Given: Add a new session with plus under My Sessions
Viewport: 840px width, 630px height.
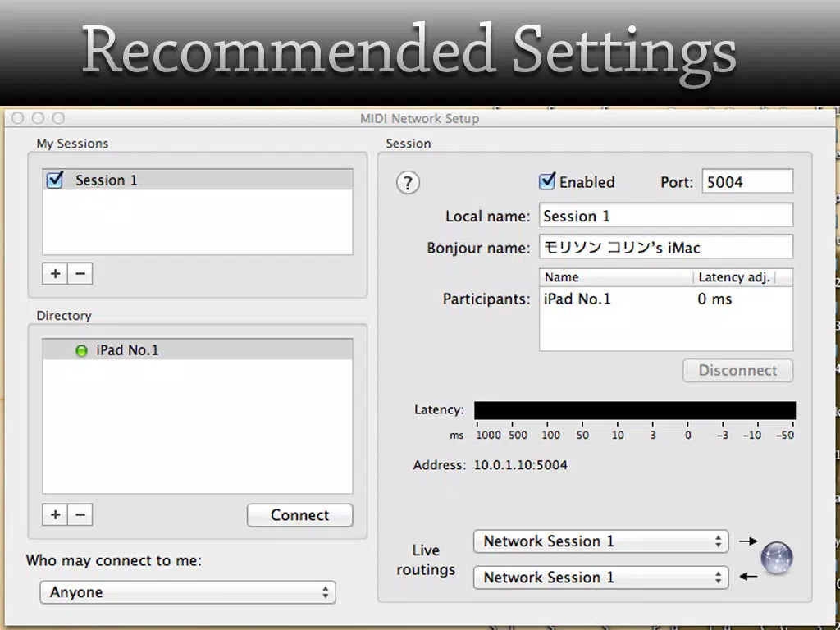Looking at the screenshot, I should tap(55, 273).
